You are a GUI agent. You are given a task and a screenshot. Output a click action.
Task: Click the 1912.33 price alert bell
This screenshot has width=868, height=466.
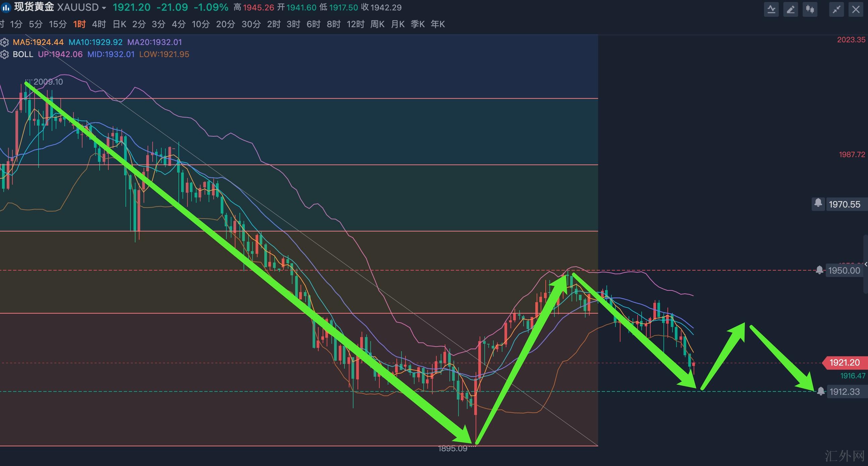821,391
